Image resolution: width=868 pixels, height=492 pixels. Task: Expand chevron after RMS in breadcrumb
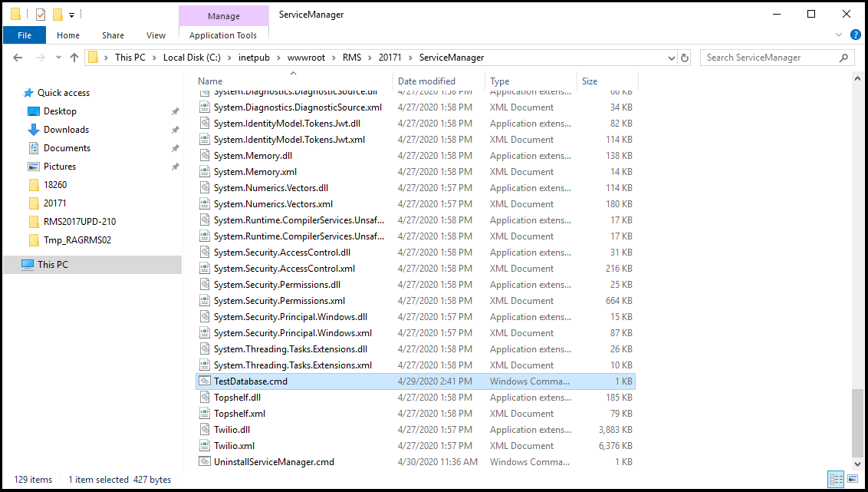[x=370, y=58]
